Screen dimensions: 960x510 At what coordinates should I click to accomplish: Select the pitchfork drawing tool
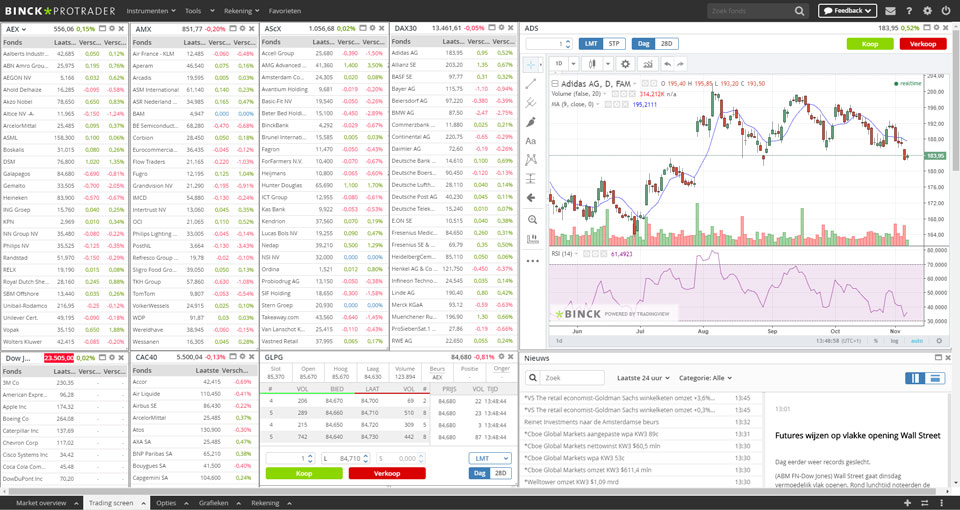tap(531, 103)
